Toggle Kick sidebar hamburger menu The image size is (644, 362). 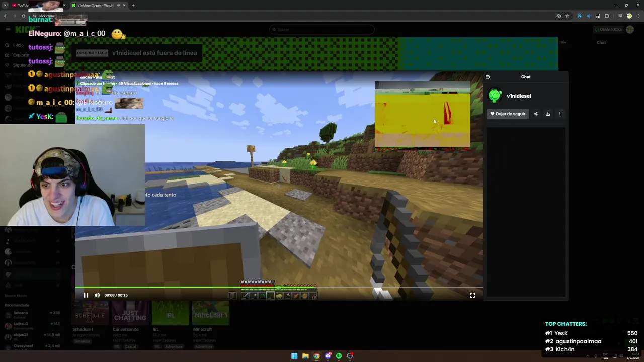(x=8, y=29)
